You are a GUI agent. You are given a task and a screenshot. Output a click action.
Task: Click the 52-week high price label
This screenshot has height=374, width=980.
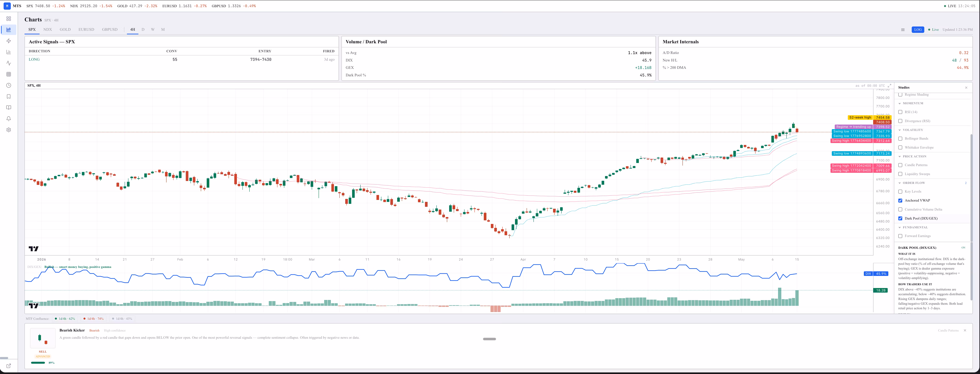point(870,118)
